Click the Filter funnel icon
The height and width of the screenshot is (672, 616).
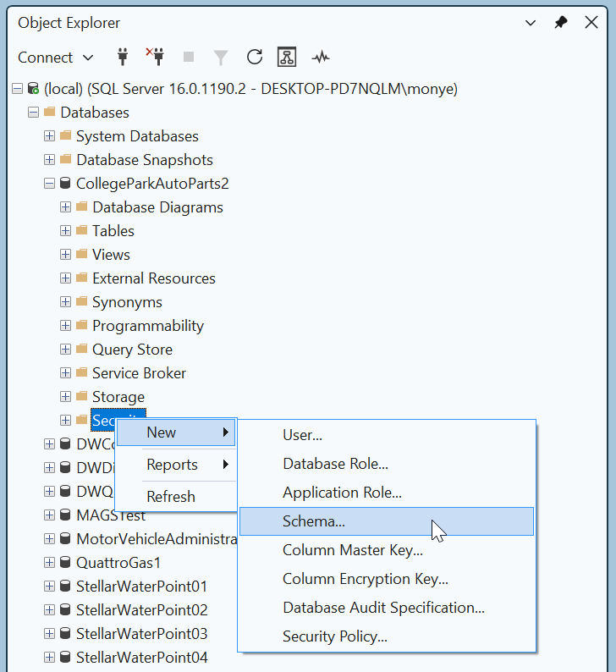221,58
